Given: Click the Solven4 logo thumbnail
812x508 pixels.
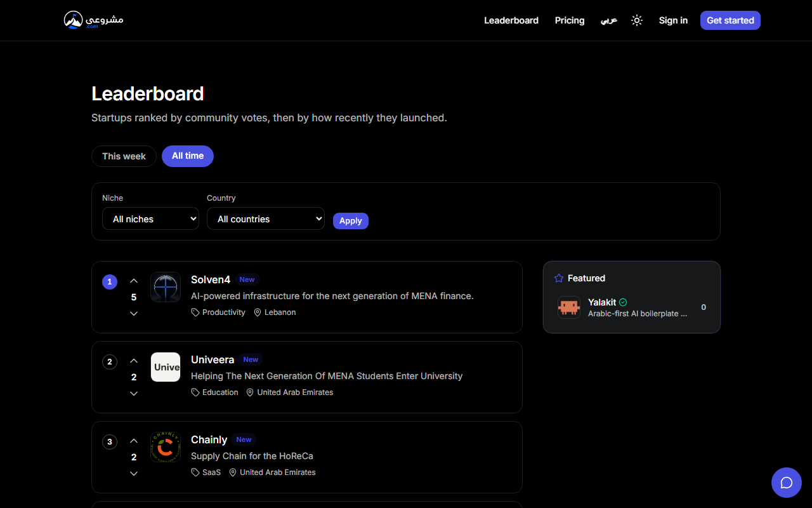Looking at the screenshot, I should click(x=166, y=287).
